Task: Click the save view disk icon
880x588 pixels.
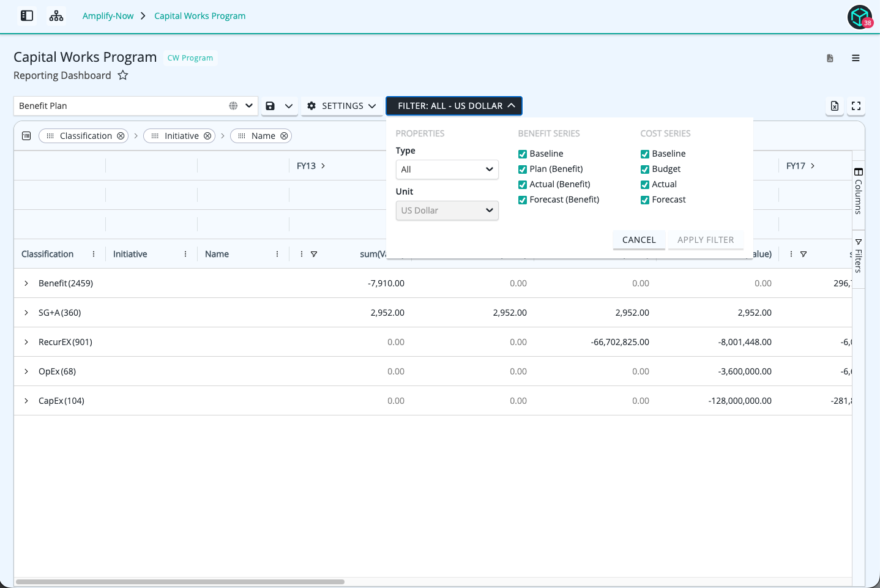Action: pyautogui.click(x=270, y=106)
